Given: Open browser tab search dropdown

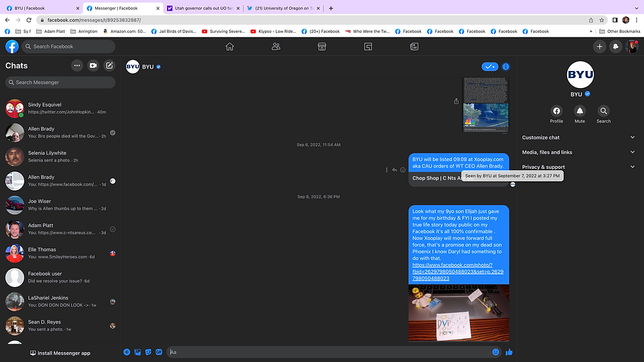Looking at the screenshot, I should tap(636, 8).
